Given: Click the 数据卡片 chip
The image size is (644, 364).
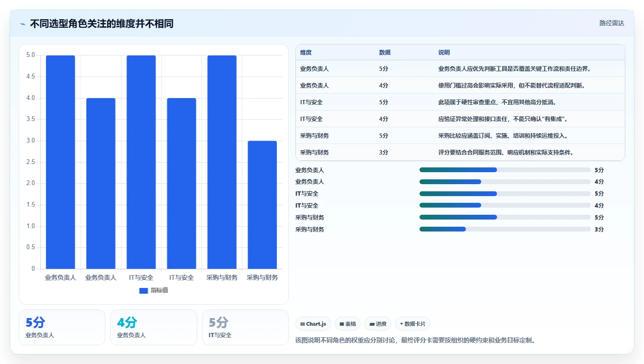Looking at the screenshot, I should (413, 324).
